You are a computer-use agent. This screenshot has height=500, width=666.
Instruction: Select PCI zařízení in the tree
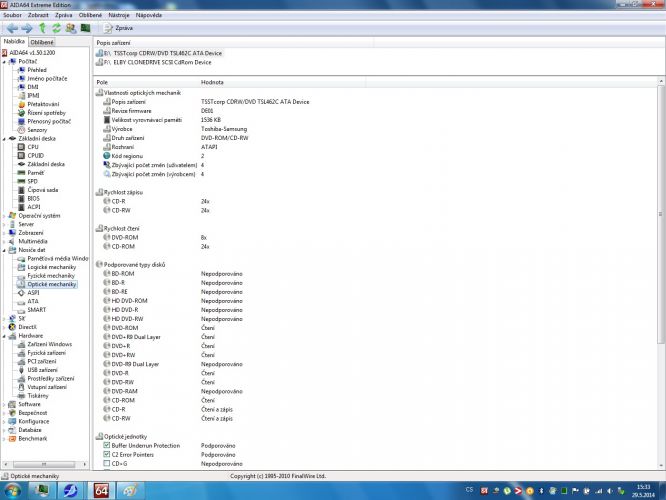click(42, 362)
